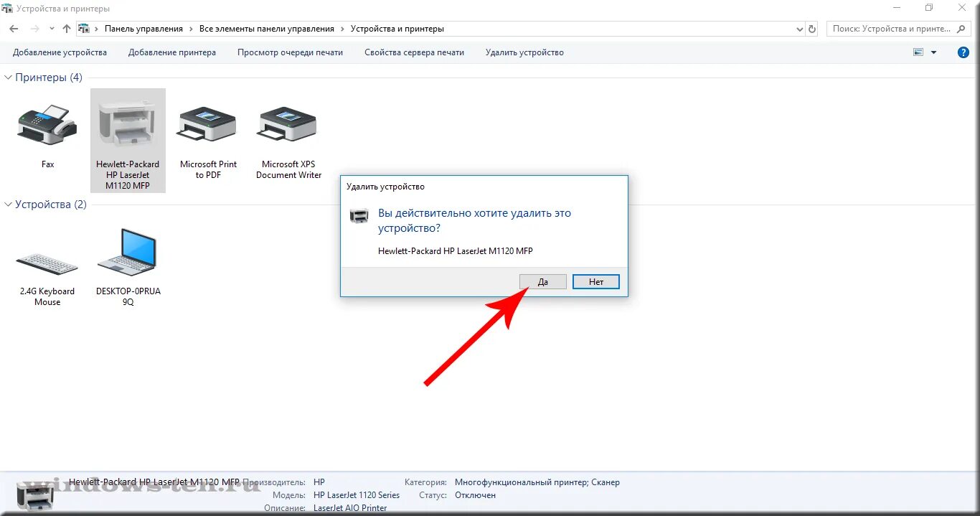Open Свойства сервера печати
The image size is (980, 516).
click(414, 52)
